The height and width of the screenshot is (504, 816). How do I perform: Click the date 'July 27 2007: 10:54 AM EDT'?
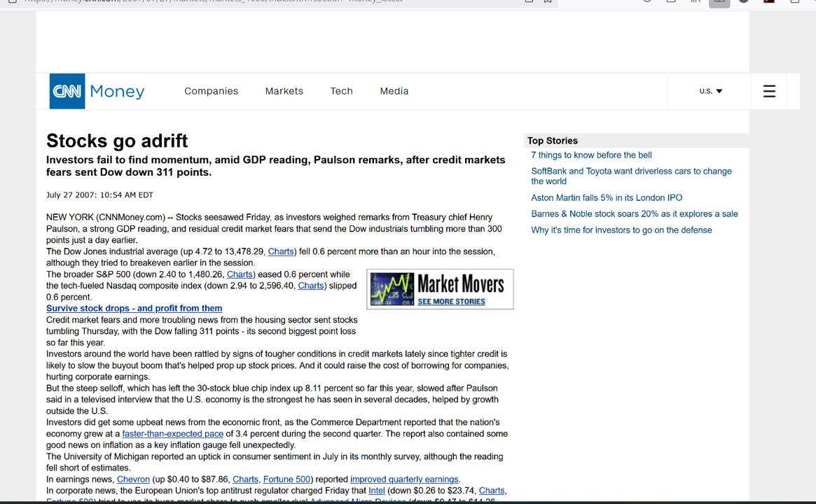coord(100,195)
